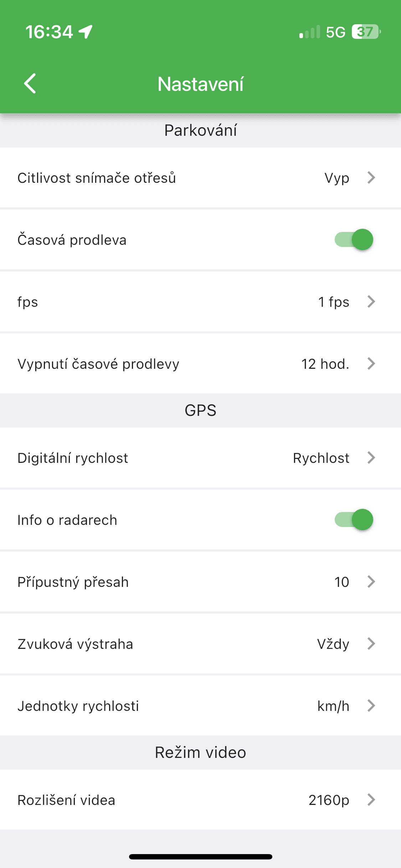
Task: Open Jednotky rychlosti chevron
Action: click(371, 706)
